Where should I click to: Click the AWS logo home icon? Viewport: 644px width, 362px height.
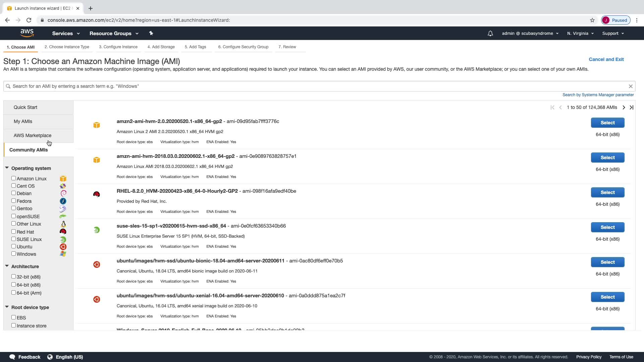[27, 33]
